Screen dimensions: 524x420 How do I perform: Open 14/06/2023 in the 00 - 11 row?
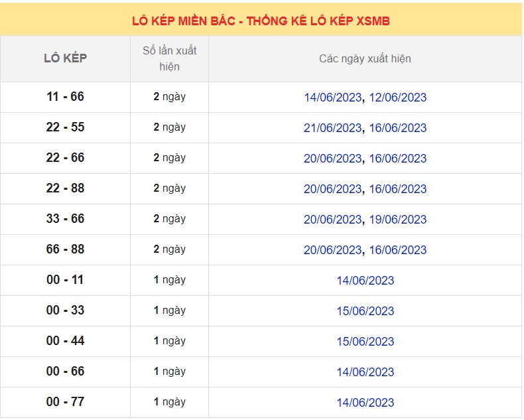click(x=365, y=281)
